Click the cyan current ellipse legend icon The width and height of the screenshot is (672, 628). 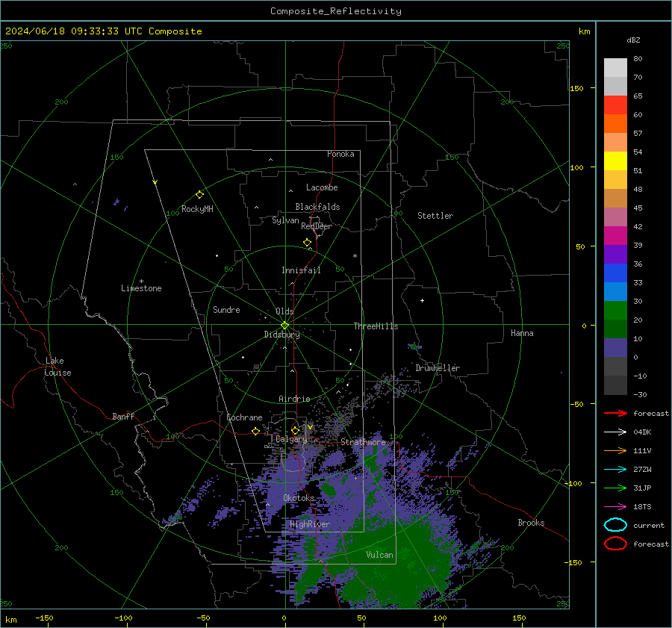tap(615, 525)
